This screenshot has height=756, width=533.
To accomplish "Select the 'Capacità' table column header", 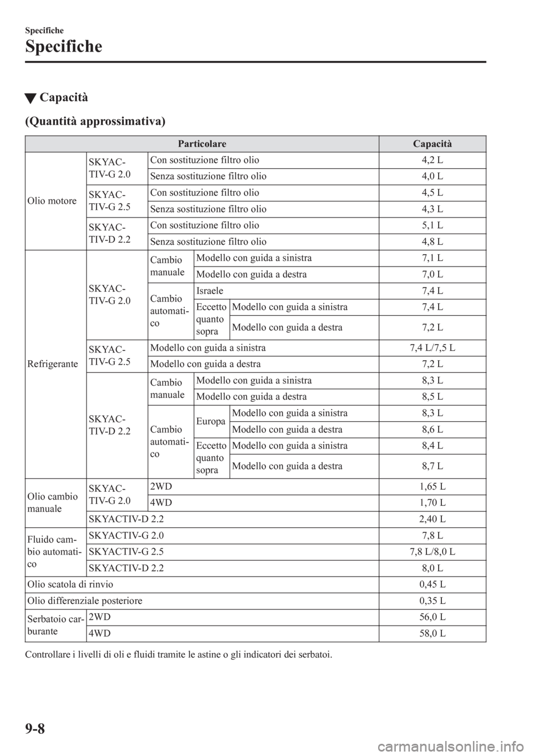I will (432, 144).
